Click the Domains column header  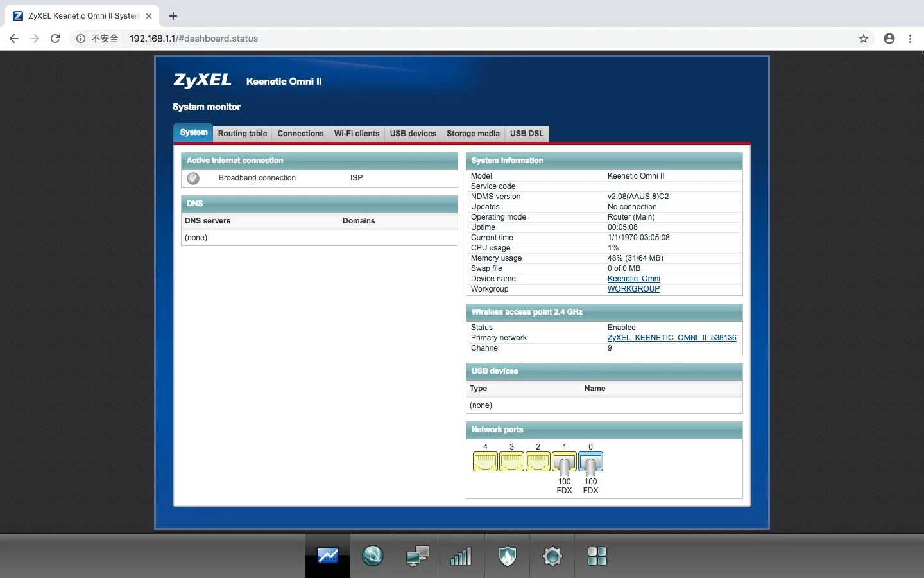pyautogui.click(x=359, y=221)
